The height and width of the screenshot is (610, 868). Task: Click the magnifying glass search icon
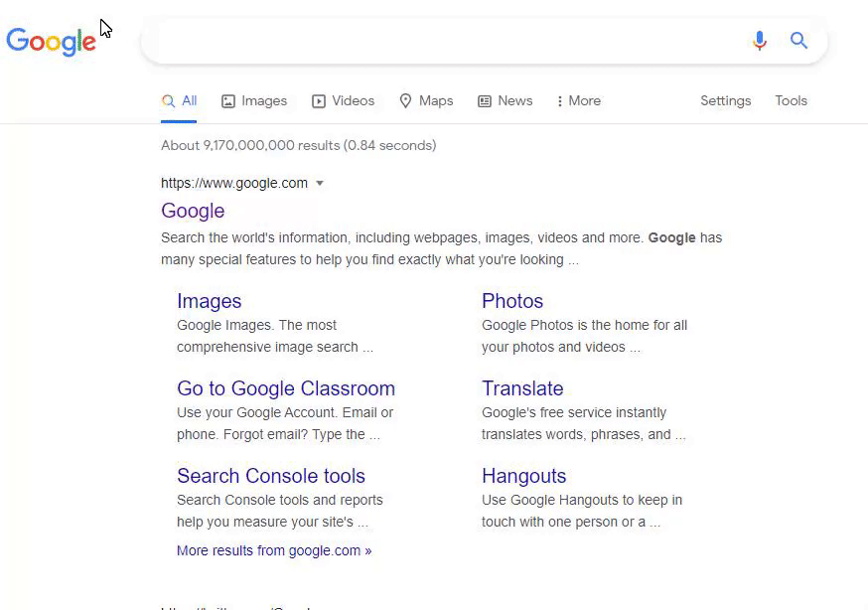pos(798,41)
